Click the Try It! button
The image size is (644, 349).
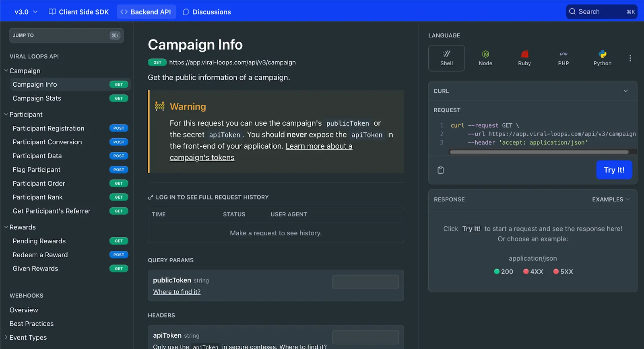pos(614,170)
